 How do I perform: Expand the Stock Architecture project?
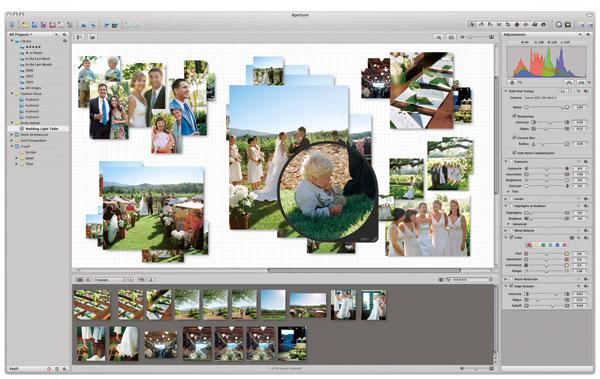coord(12,135)
